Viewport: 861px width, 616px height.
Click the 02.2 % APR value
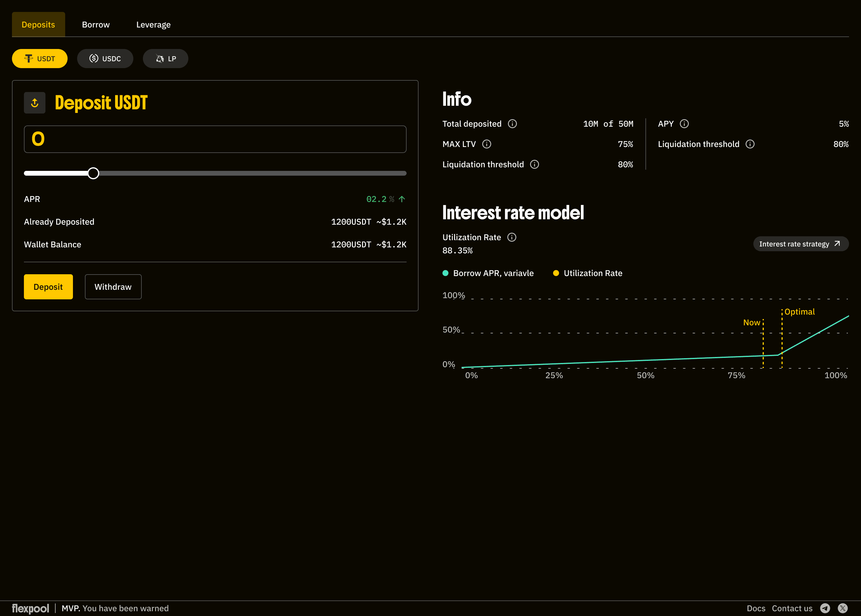380,199
